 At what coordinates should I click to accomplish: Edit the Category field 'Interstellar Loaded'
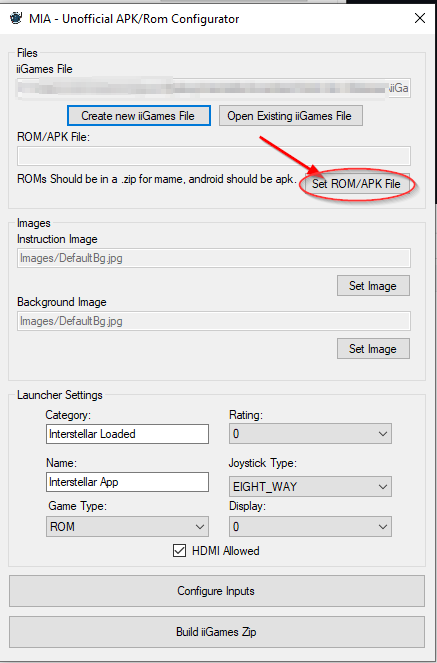coord(127,434)
